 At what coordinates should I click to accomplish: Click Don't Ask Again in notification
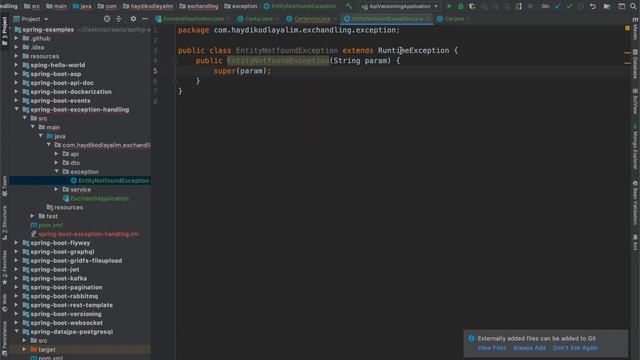[575, 348]
